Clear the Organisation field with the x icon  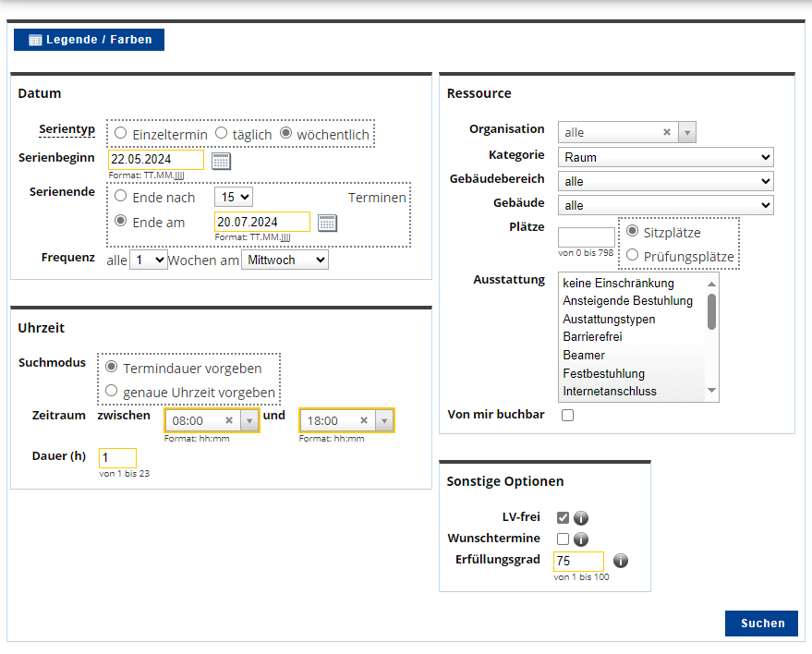(667, 132)
